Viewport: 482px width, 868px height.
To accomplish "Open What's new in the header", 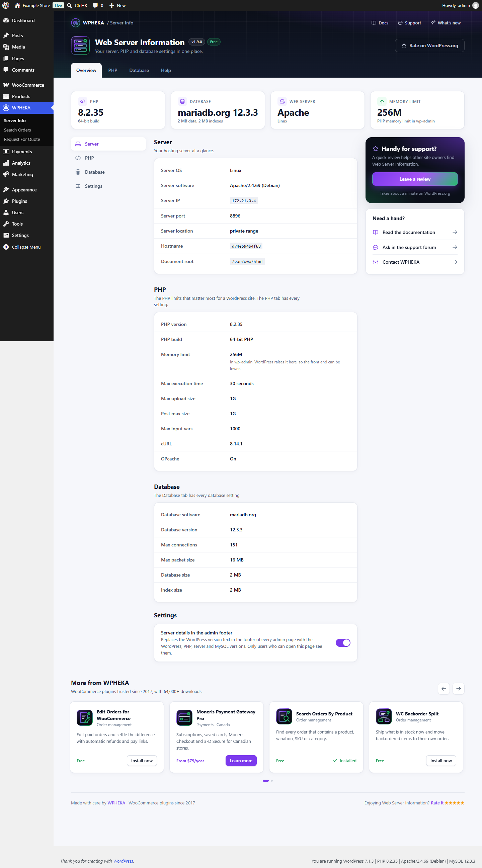I will pyautogui.click(x=445, y=23).
